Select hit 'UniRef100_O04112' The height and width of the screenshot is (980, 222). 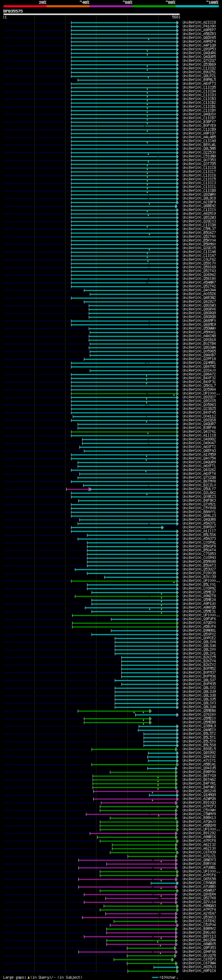(x=199, y=416)
